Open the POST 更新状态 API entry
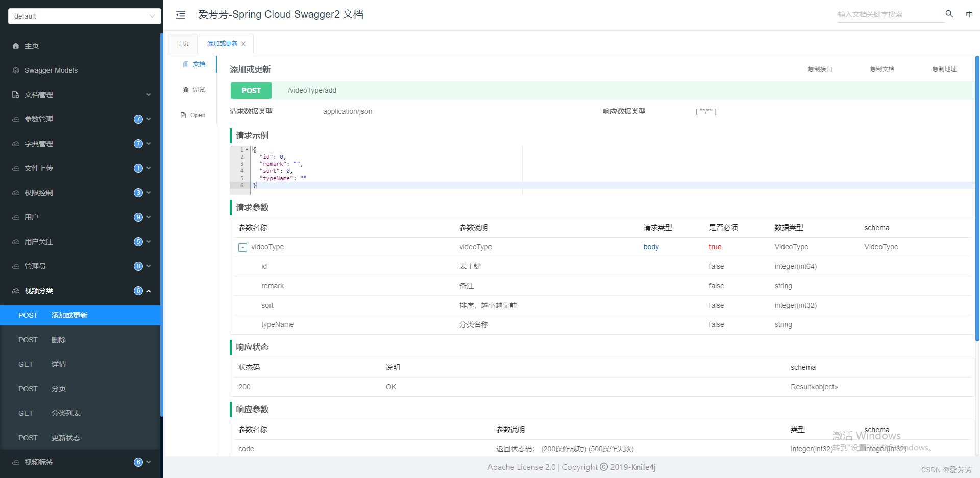Viewport: 980px width, 478px height. [81, 438]
